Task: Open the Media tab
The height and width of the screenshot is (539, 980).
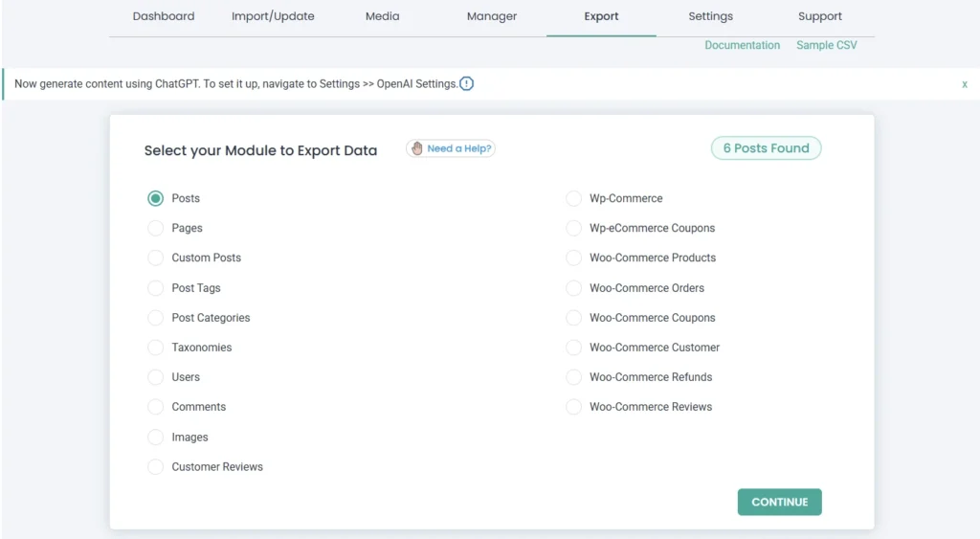Action: tap(382, 16)
